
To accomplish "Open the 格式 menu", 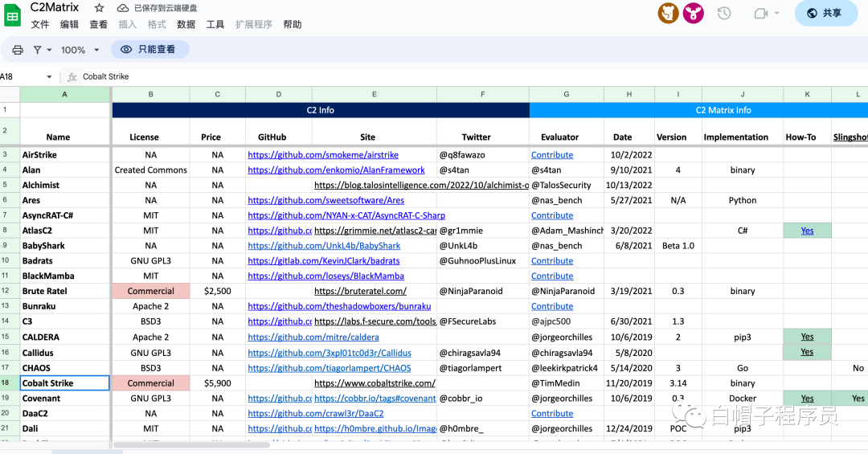I will click(x=157, y=24).
